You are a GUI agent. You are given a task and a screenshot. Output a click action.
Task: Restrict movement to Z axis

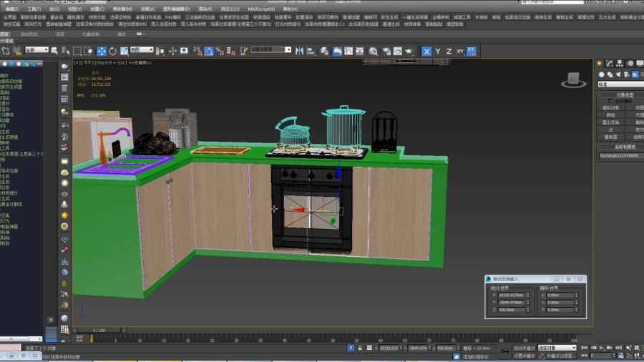click(449, 52)
